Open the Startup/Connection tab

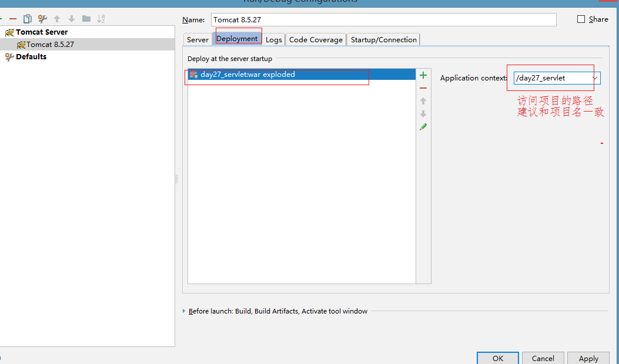coord(383,40)
